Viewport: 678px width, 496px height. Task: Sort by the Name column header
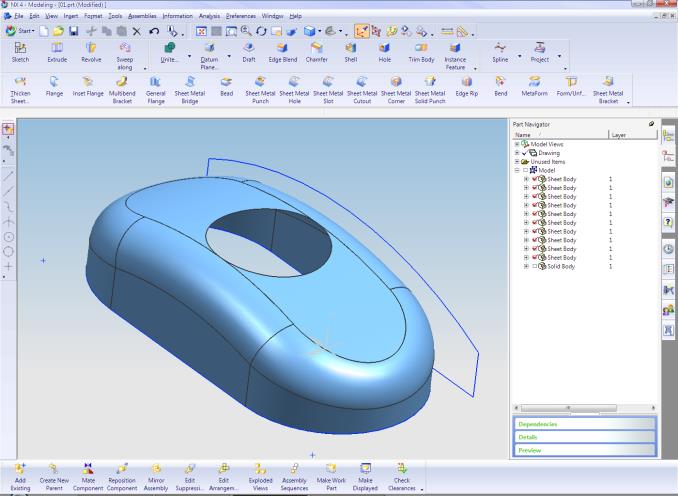[560, 135]
